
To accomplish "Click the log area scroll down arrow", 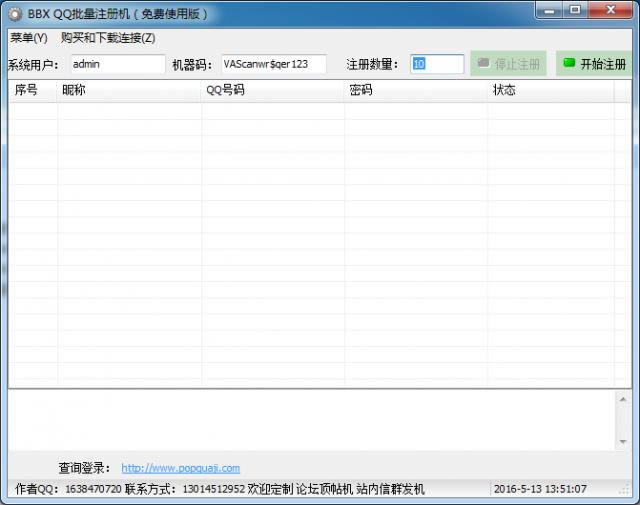I will 623,442.
